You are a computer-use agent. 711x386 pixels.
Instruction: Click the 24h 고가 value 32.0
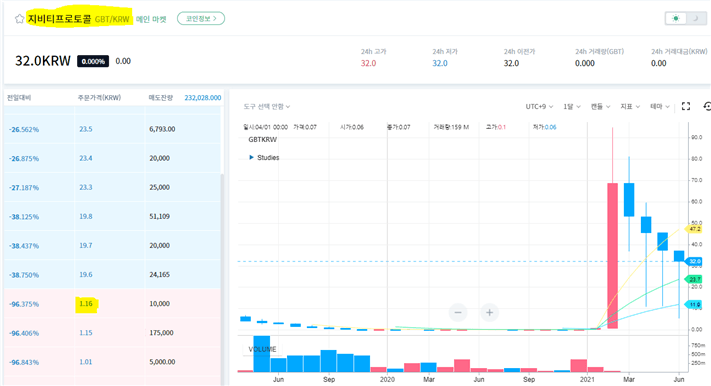click(x=368, y=64)
